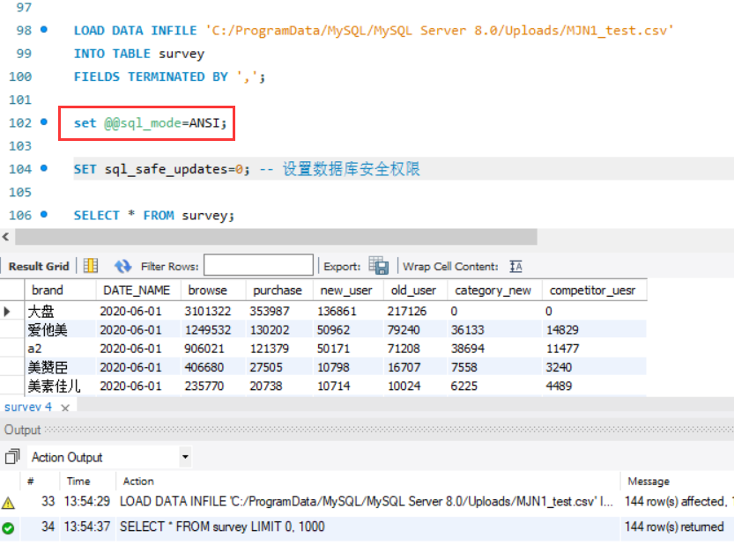
Task: Click the Action column header in output
Action: click(138, 482)
